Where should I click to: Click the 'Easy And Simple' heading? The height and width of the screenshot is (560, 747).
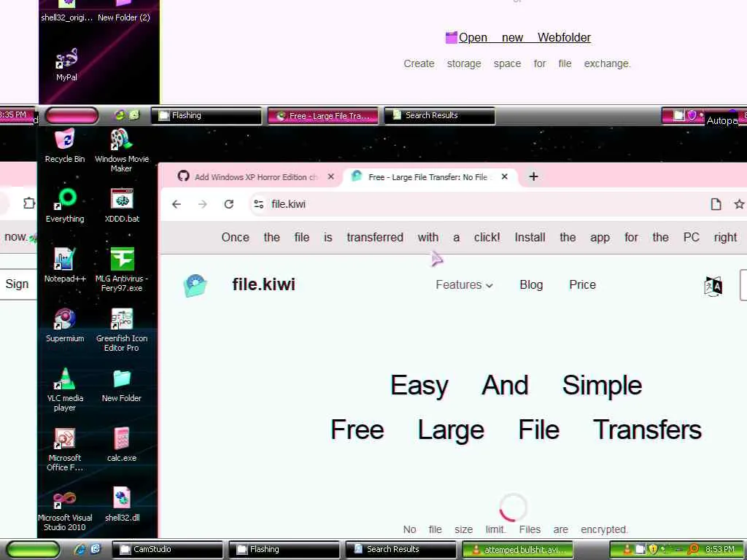(516, 385)
